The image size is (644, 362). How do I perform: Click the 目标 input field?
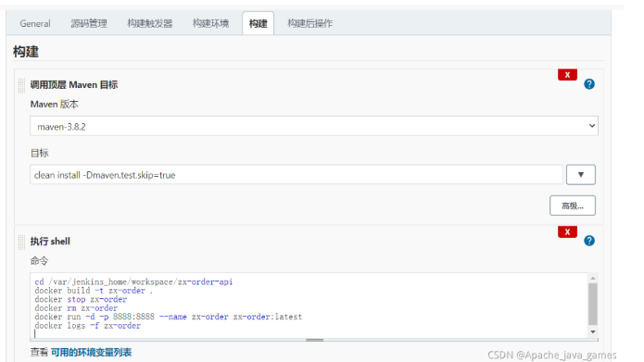tap(297, 175)
